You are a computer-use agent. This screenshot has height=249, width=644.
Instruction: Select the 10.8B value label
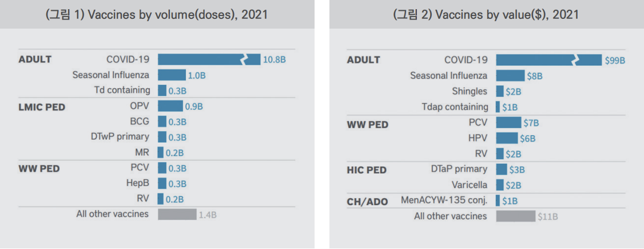(275, 60)
